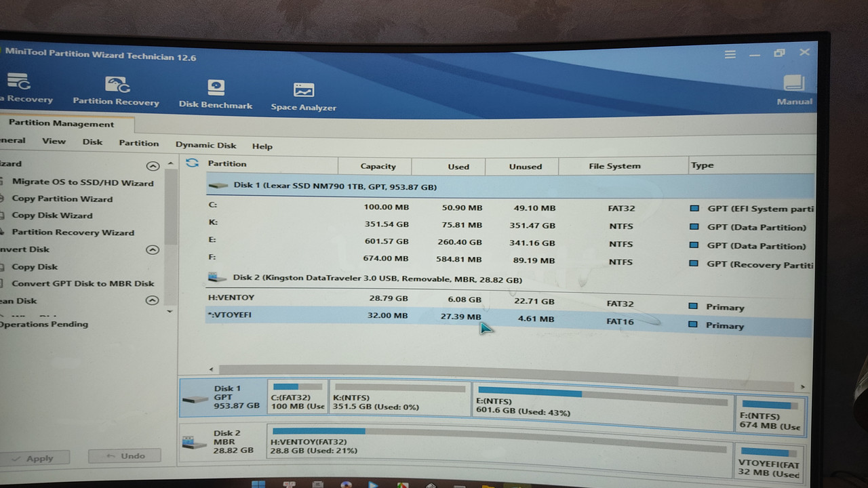Open hamburger menu in title bar
Screen dimensions: 868x488
[730, 54]
